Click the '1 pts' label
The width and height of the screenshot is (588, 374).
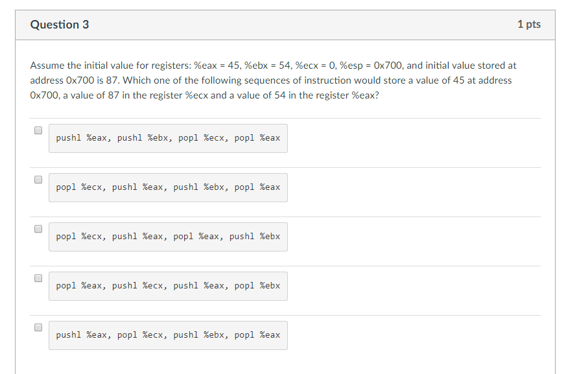529,24
